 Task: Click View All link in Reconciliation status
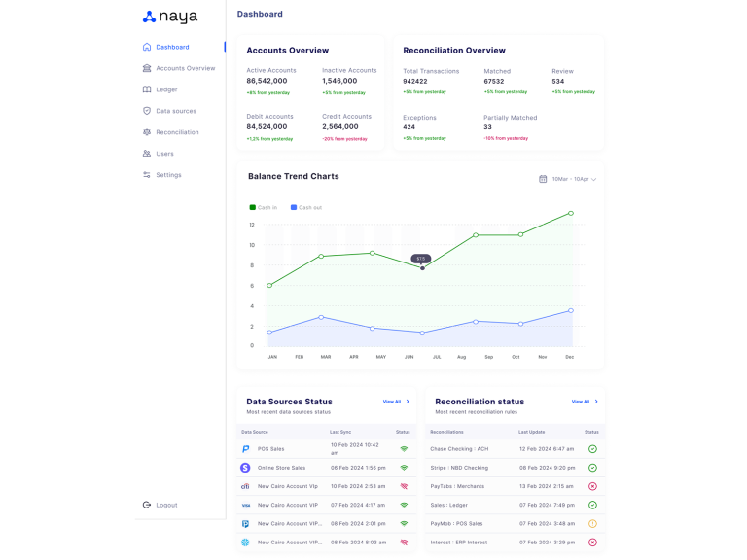(580, 401)
